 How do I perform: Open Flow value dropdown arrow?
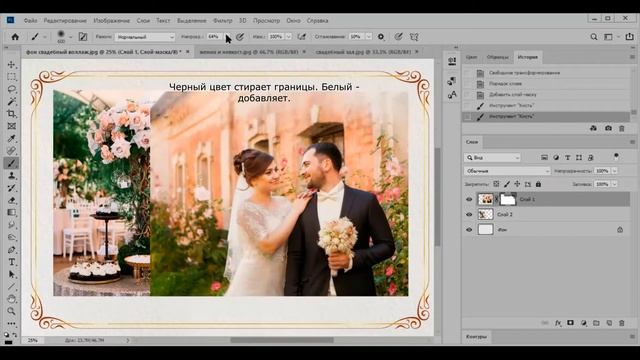288,37
